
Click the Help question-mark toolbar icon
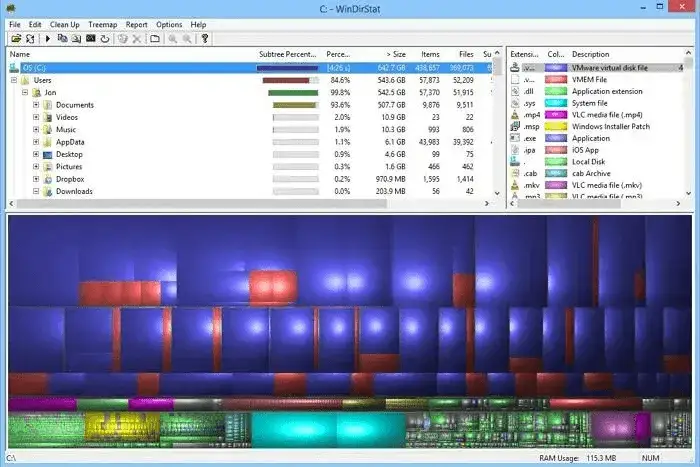point(204,39)
